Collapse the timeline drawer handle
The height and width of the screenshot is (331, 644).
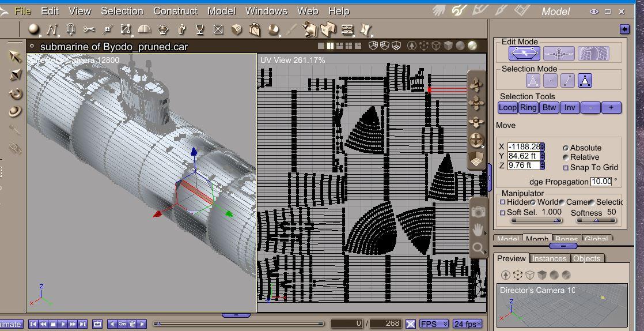[x=236, y=315]
